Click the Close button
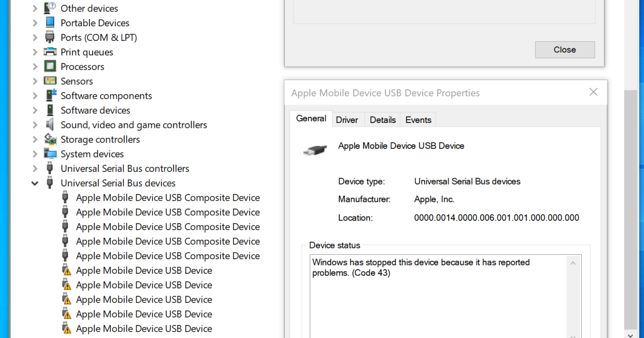 click(x=565, y=49)
